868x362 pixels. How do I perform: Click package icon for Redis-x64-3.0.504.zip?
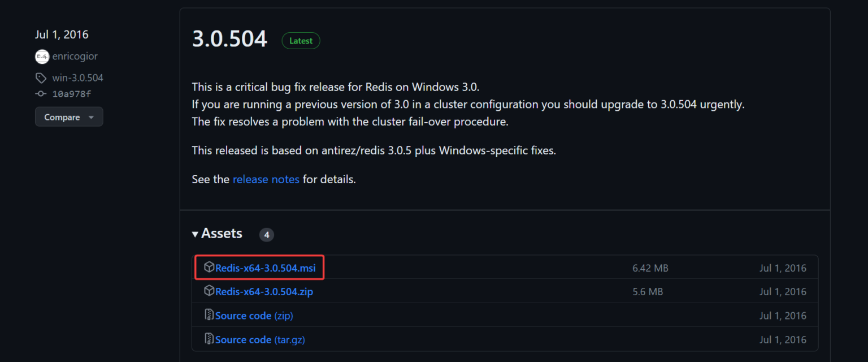tap(209, 291)
